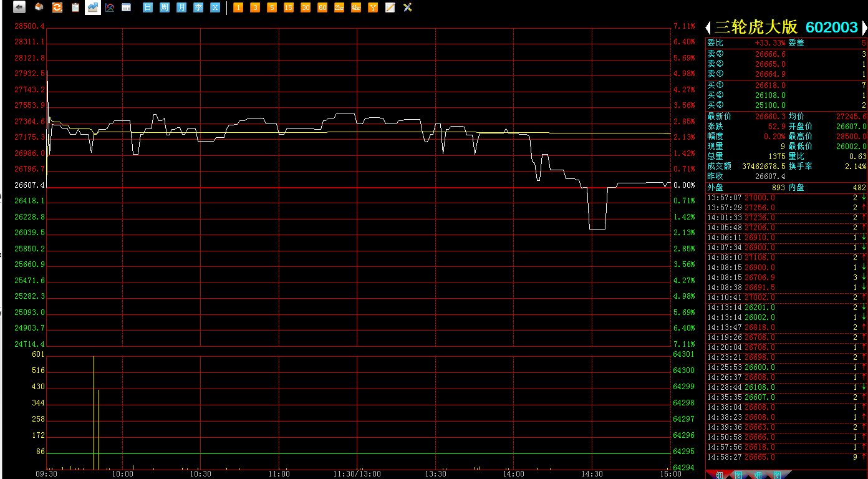Viewport: 868px width, 479px height.
Task: Select the 13:57:07 trade row
Action: [x=786, y=198]
